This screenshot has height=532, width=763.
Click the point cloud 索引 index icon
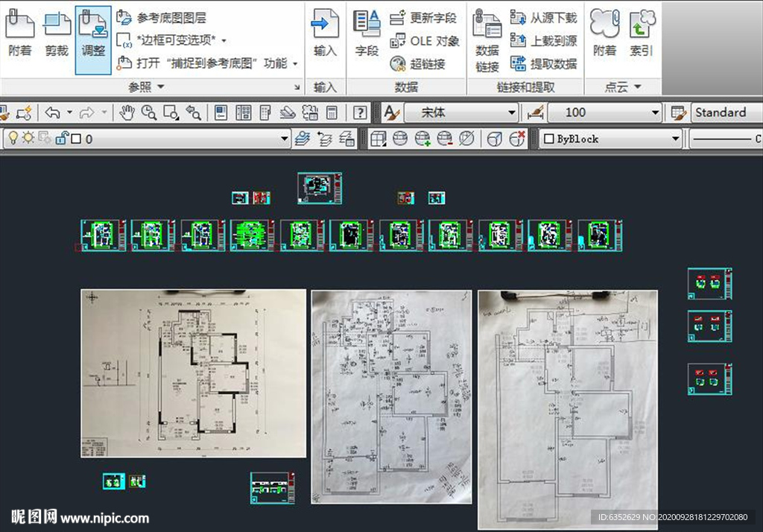pyautogui.click(x=642, y=32)
